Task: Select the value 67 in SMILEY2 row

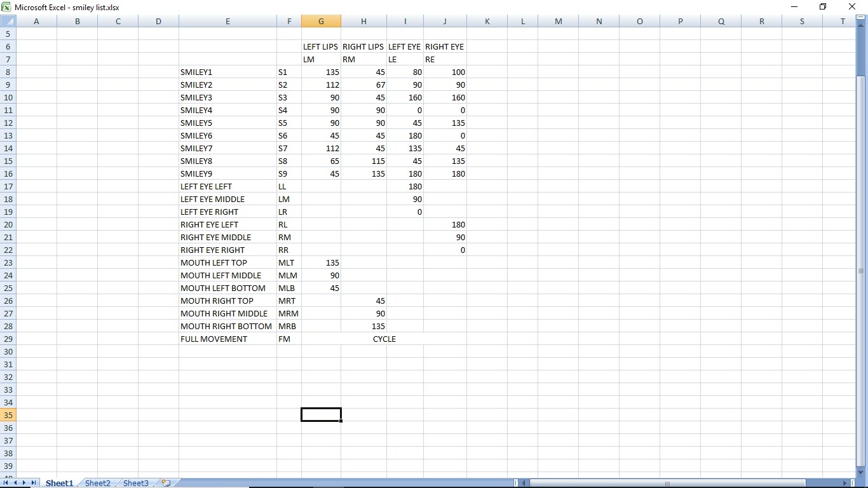Action: coord(363,85)
